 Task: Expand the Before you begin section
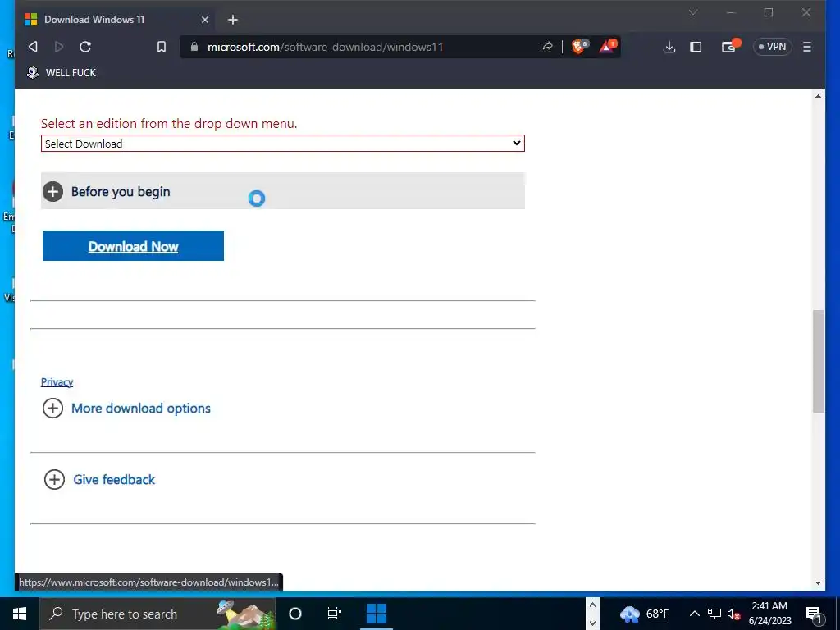click(283, 191)
